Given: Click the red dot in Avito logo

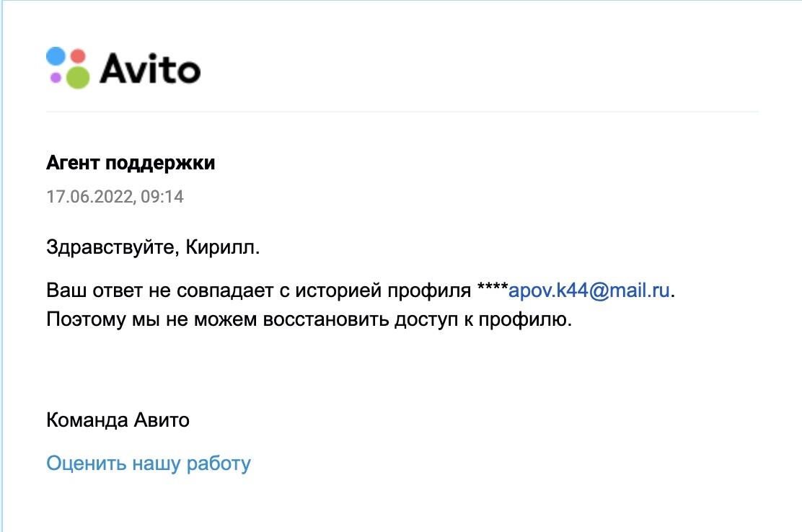Looking at the screenshot, I should [78, 56].
